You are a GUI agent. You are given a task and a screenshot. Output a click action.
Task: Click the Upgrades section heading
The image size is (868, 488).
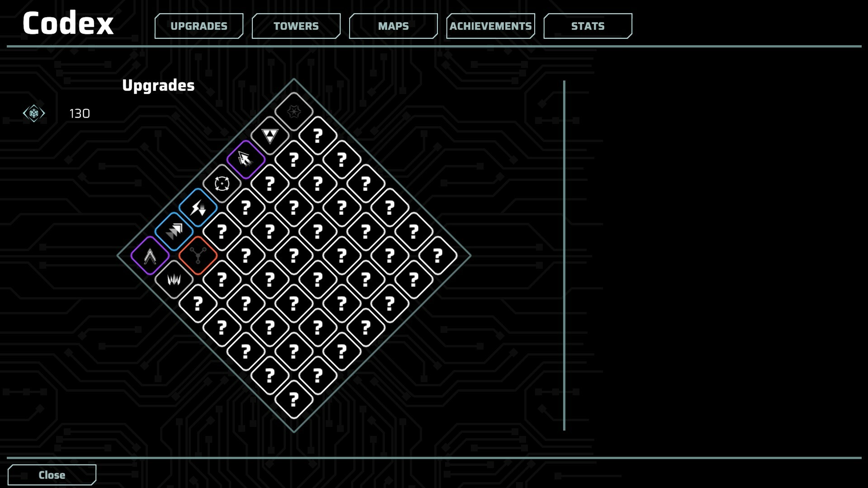(x=158, y=85)
